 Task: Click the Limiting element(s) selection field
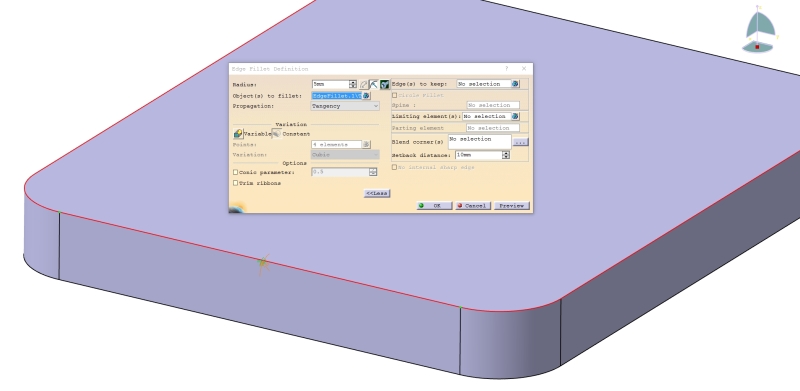pyautogui.click(x=486, y=116)
